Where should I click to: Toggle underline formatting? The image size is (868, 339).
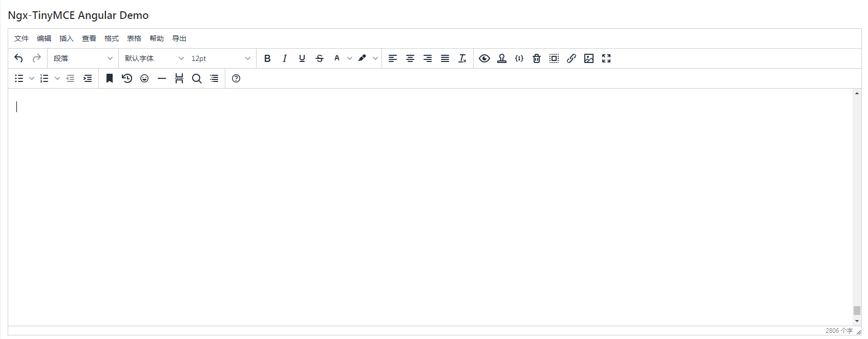coord(302,58)
